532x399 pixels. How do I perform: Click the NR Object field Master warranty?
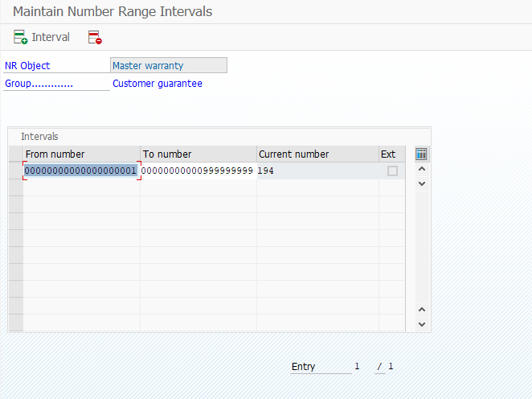click(169, 65)
